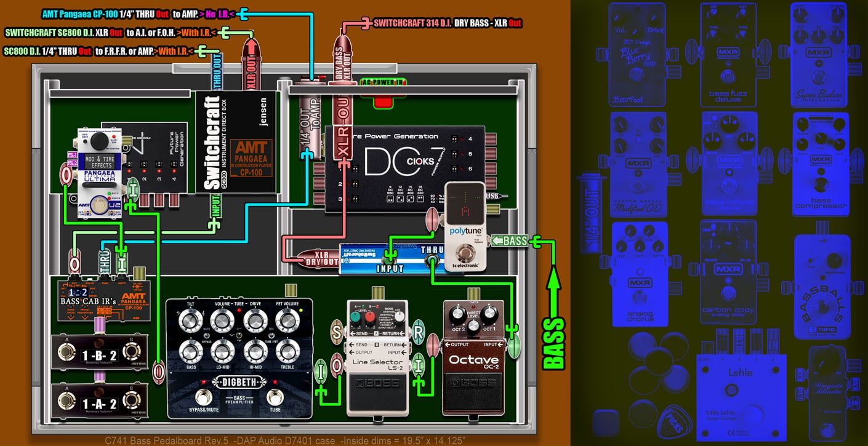The width and height of the screenshot is (868, 446).
Task: Click the S send jack label by LS-2
Action: (336, 332)
